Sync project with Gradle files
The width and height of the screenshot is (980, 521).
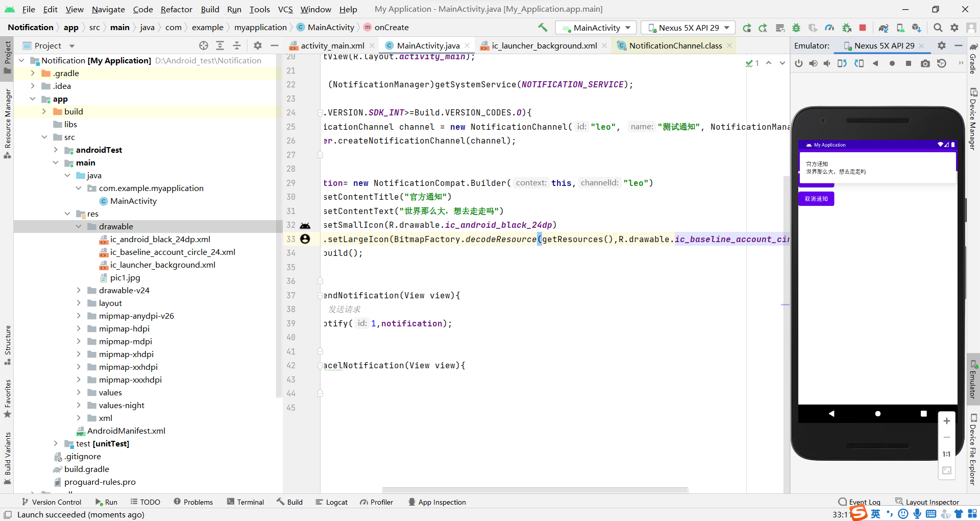click(883, 28)
